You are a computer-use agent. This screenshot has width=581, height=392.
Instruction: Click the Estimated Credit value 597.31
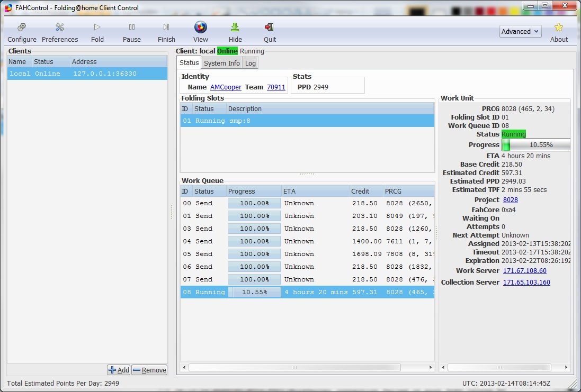pos(512,173)
